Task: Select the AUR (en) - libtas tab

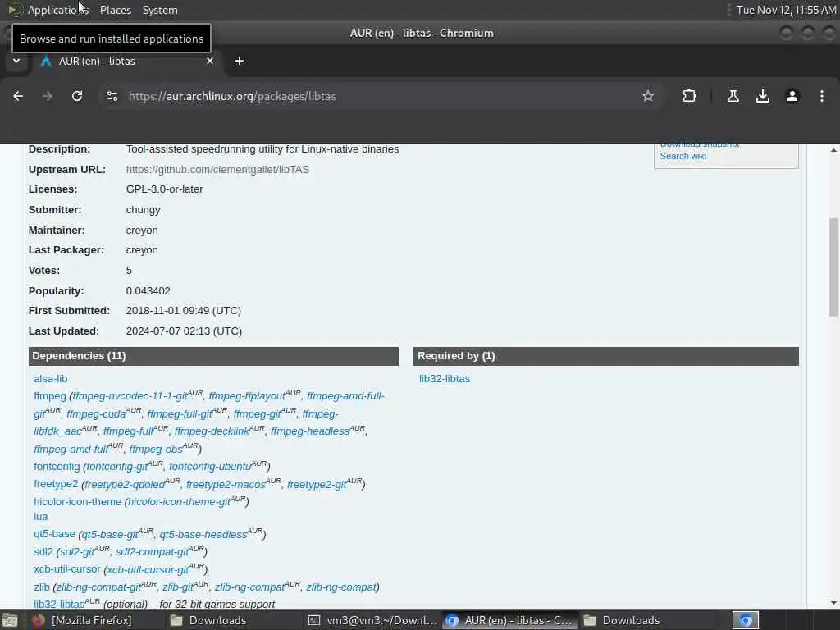Action: 127,61
